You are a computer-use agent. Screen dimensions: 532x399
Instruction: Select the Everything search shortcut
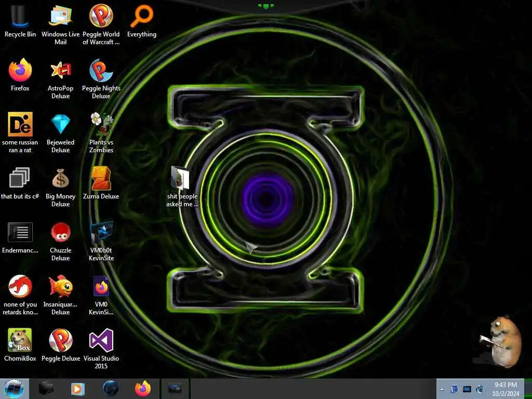(142, 21)
